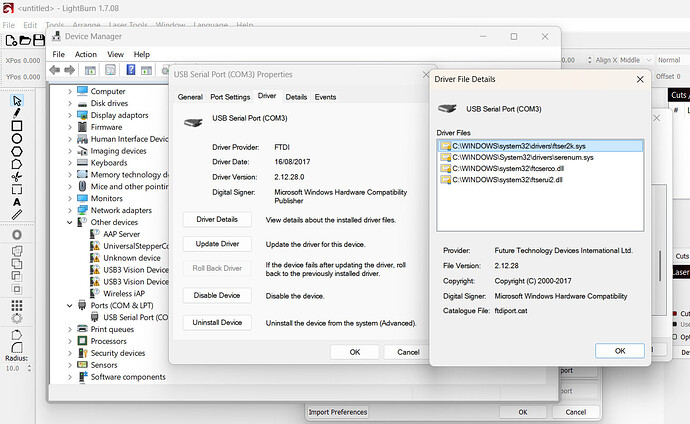Select the LightBurn selection arrow tool
Screen dimensions: 690x424
[x=17, y=101]
